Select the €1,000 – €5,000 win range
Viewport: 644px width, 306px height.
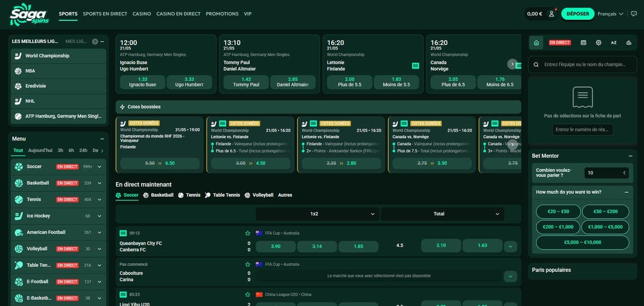pyautogui.click(x=605, y=227)
